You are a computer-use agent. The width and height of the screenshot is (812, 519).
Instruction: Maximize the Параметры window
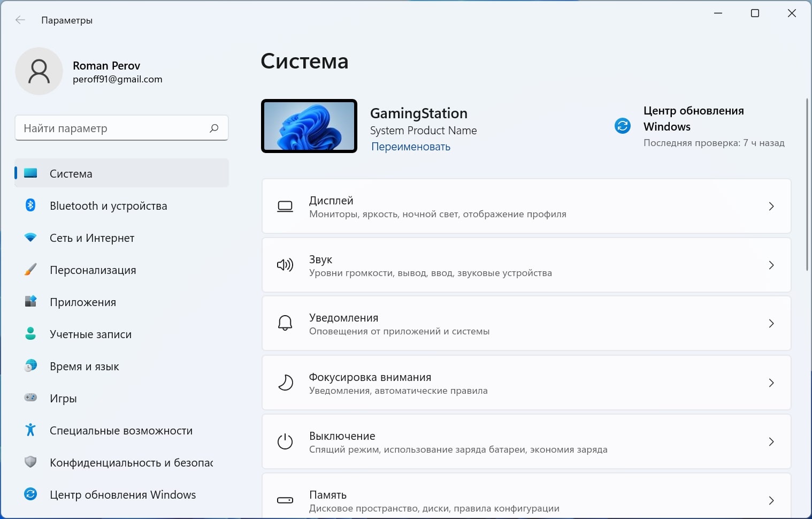pyautogui.click(x=755, y=13)
